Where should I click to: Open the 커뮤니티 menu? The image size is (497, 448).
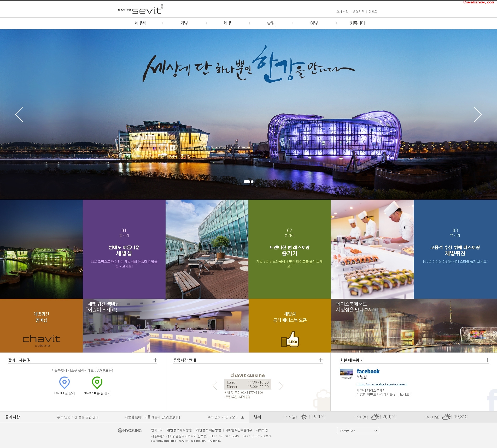point(357,23)
